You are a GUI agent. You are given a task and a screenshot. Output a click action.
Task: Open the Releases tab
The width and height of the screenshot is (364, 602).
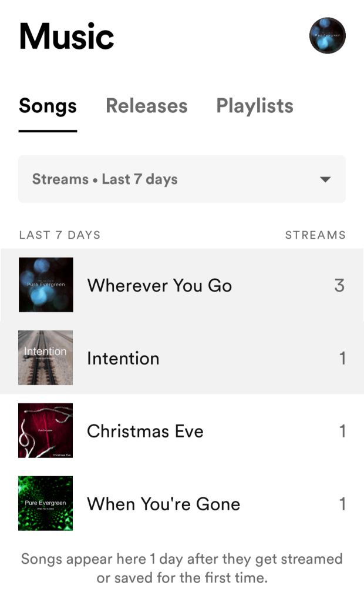(146, 106)
